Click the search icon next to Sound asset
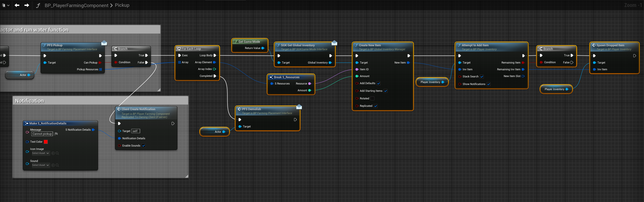This screenshot has height=202, width=644. [x=57, y=165]
